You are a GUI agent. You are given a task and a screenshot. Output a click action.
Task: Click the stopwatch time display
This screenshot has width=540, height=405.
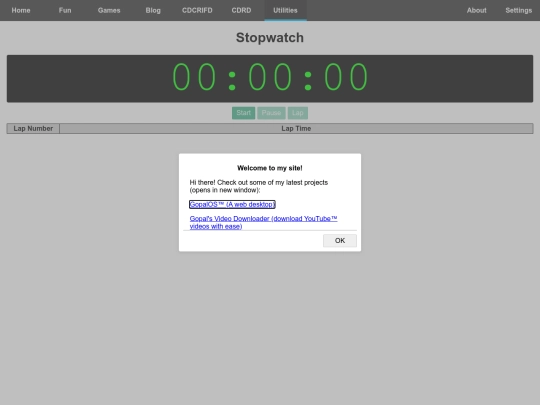(270, 79)
